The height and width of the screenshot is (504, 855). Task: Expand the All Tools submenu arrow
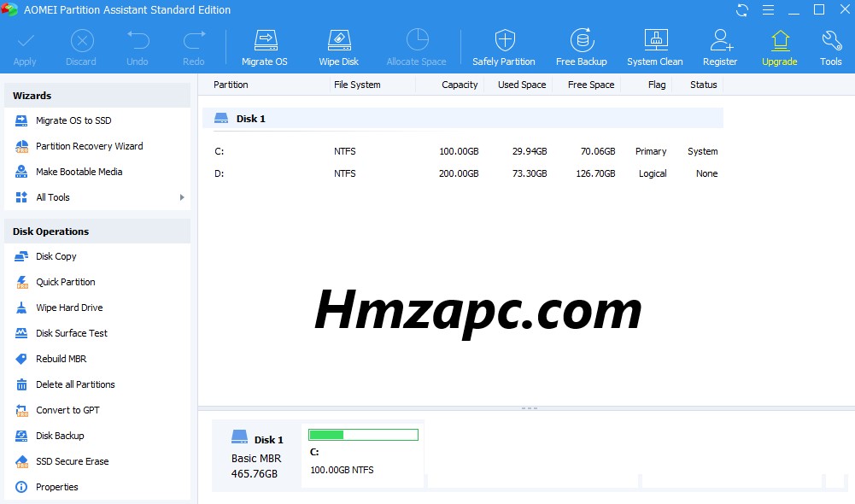tap(182, 197)
